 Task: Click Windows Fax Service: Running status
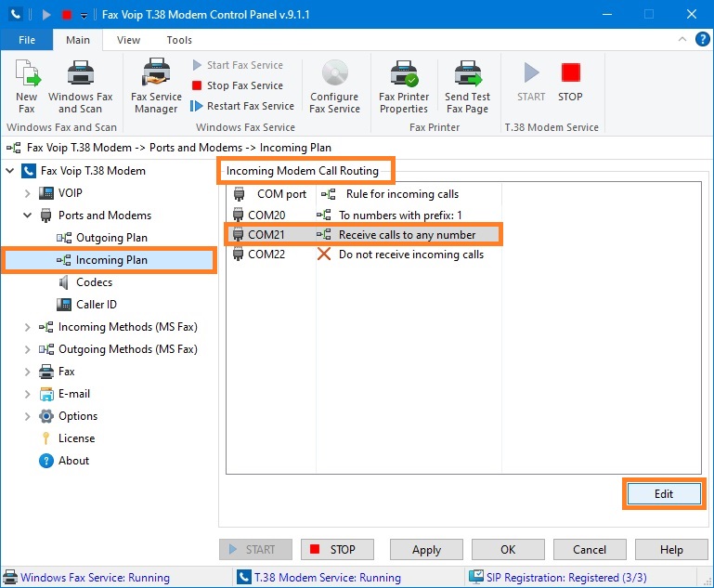tap(96, 578)
